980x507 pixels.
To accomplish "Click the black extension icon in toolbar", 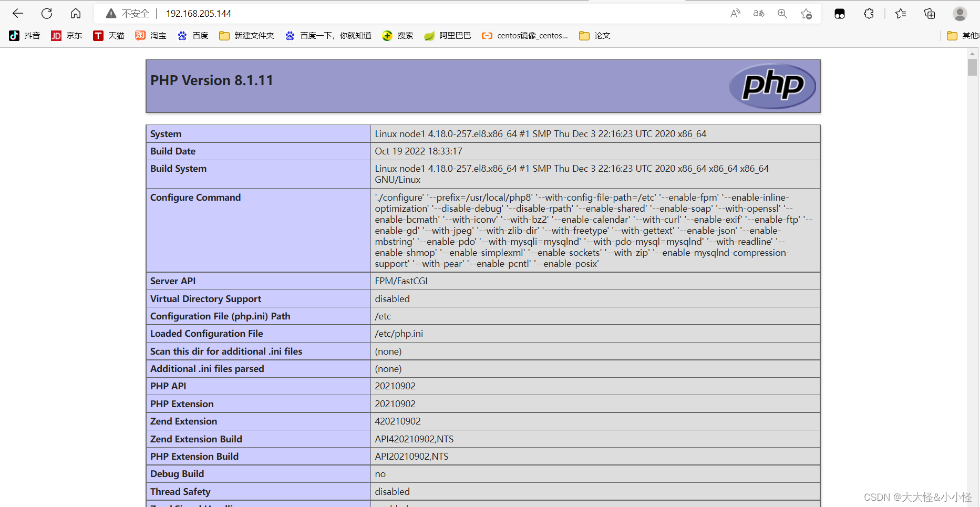I will 840,14.
